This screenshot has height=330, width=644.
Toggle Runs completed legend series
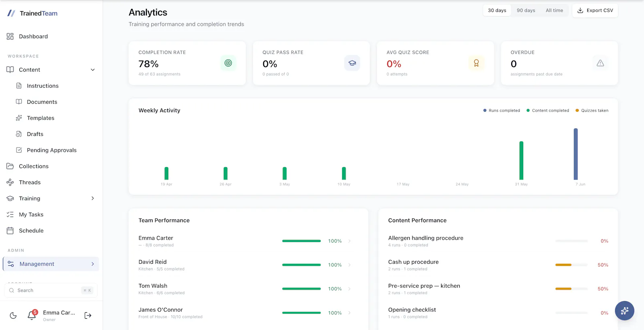pos(502,111)
